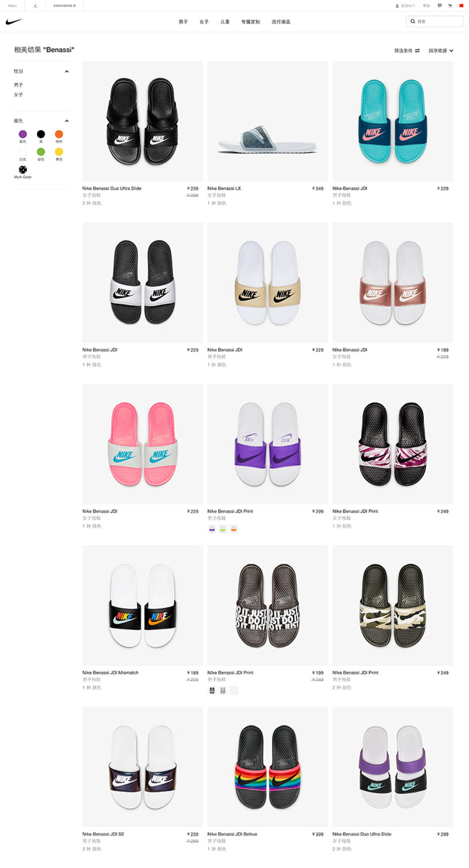The image size is (469, 868).
Task: Toggle the 筛选条件 filter control
Action: [x=407, y=50]
